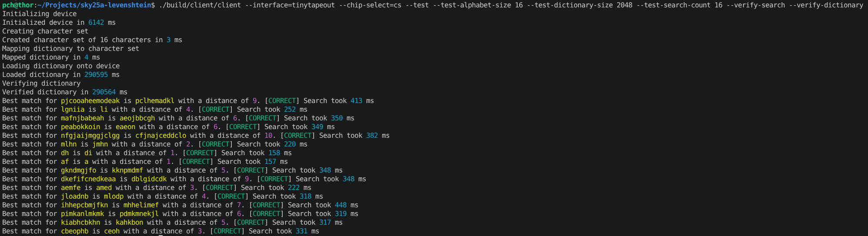Click the distance value 10
The height and width of the screenshot is (236, 868).
tap(268, 136)
